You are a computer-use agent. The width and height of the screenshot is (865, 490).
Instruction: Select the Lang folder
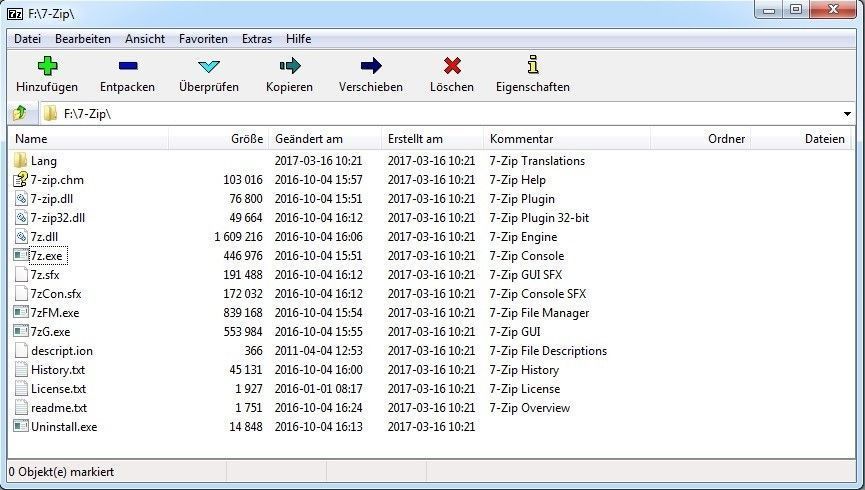[x=44, y=161]
